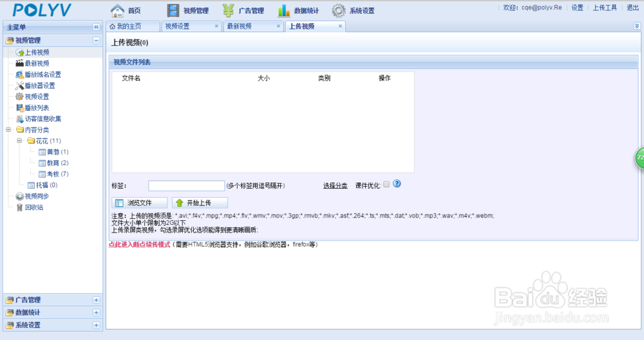Click the 开始上传 button

click(200, 203)
